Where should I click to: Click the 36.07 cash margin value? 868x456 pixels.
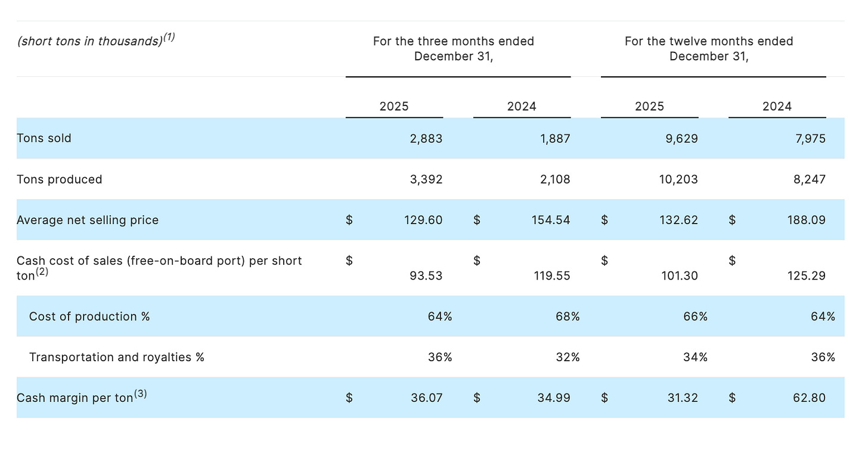pyautogui.click(x=427, y=398)
